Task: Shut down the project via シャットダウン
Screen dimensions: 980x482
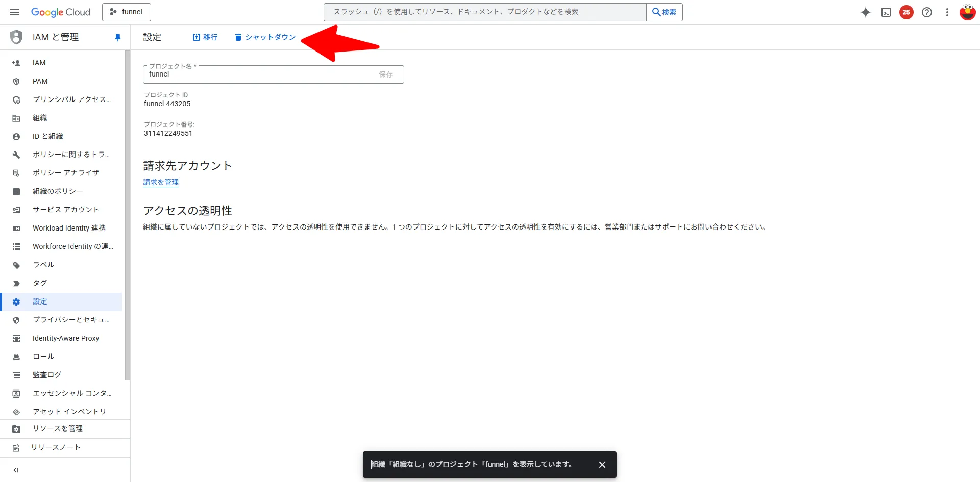Action: pos(264,37)
